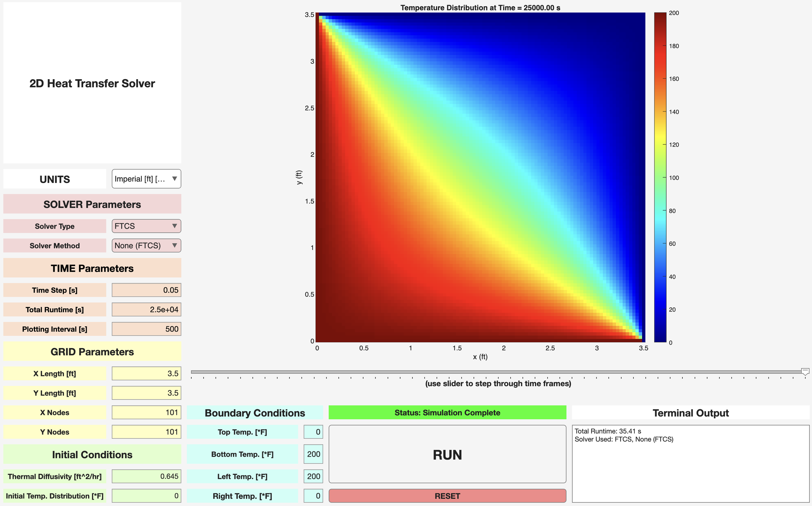
Task: Click the Time Step input field
Action: [146, 290]
